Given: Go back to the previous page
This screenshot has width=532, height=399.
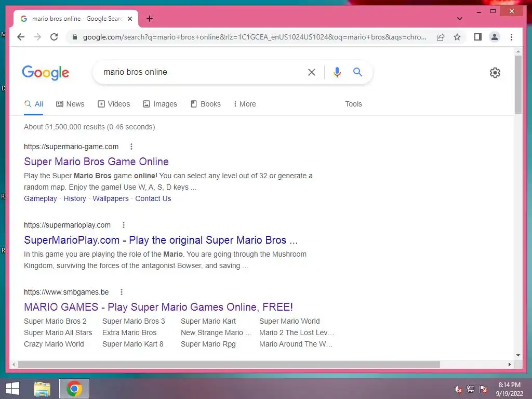Looking at the screenshot, I should [x=21, y=37].
